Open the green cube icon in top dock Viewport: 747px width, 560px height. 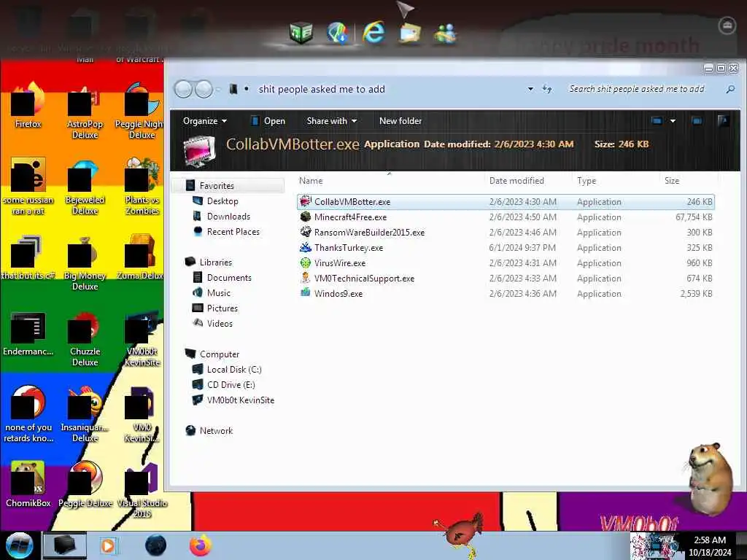pos(301,34)
